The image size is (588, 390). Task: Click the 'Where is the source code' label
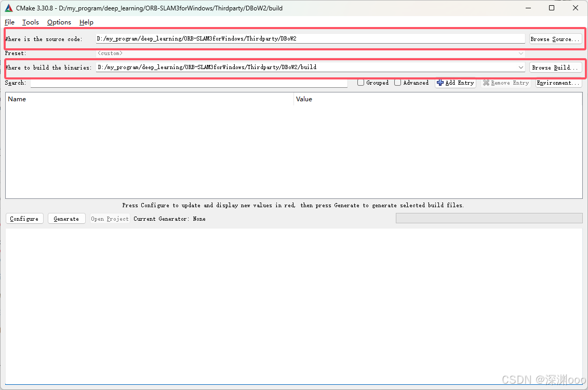coord(44,39)
